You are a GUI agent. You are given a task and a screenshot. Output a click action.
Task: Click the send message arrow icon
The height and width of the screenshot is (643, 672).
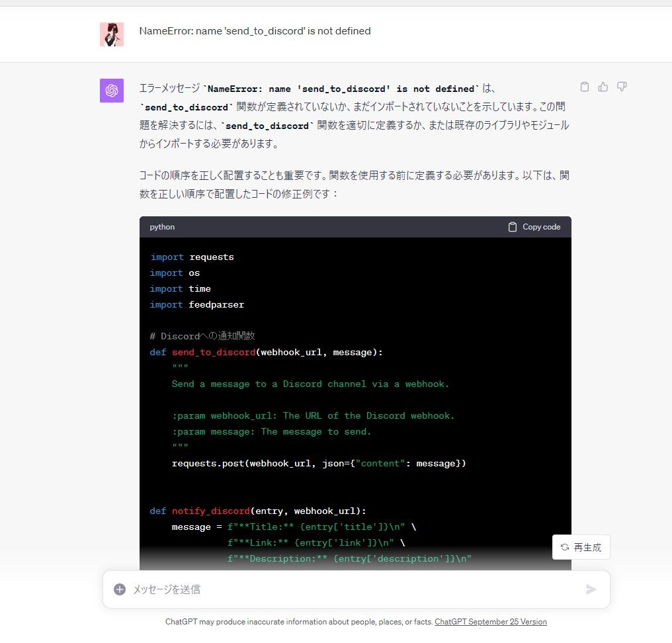click(591, 589)
